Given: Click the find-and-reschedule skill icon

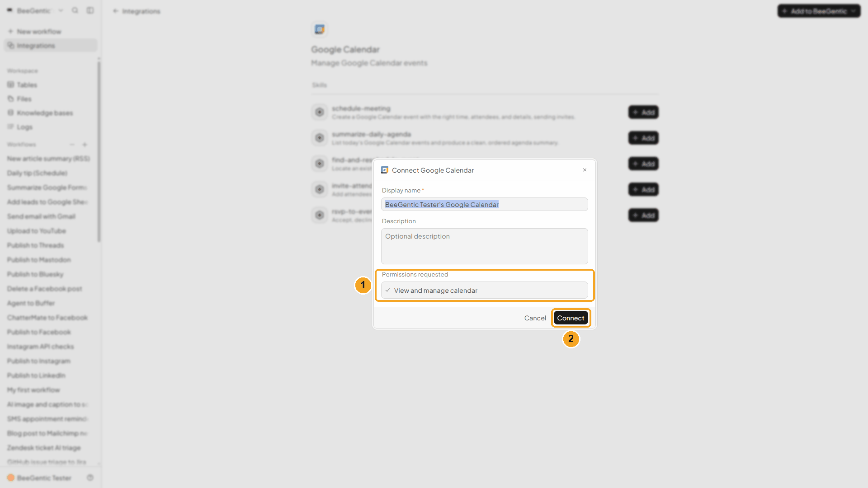Looking at the screenshot, I should (x=320, y=164).
